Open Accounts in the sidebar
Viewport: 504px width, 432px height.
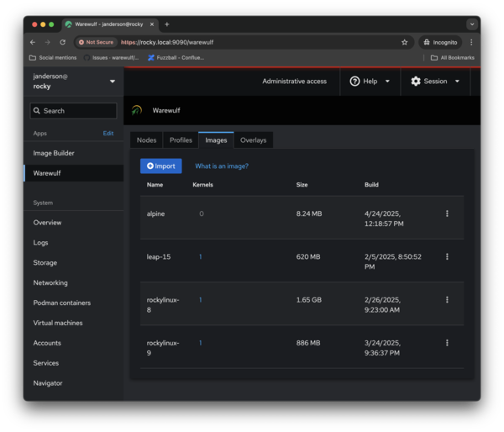[x=74, y=343]
